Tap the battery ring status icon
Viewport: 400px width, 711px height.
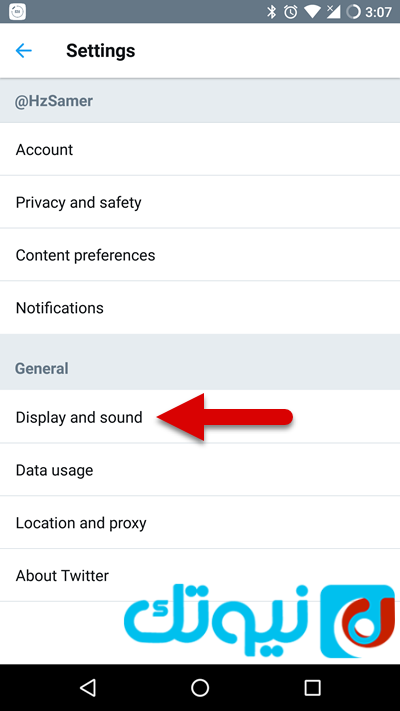353,12
